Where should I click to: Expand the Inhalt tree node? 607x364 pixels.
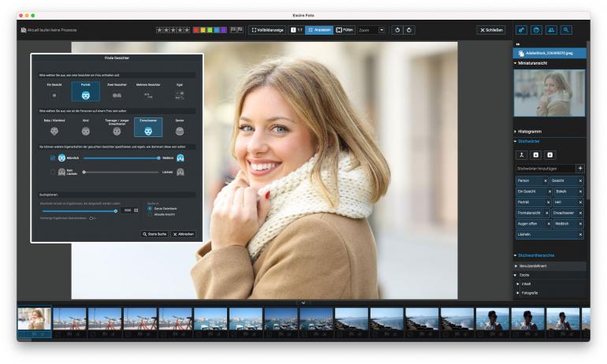518,284
